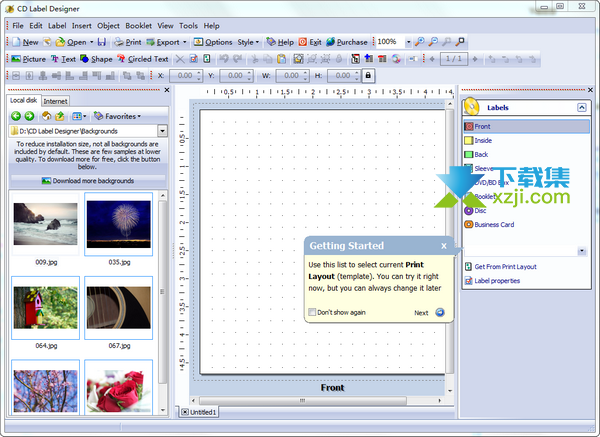The image size is (600, 437).
Task: Click the Zoom out magnifier icon
Action: pos(433,42)
